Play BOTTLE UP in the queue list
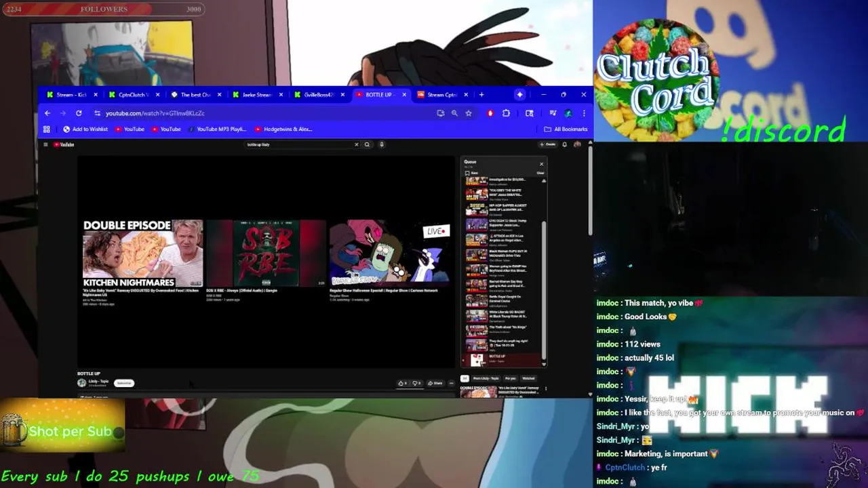868x488 pixels. [x=502, y=360]
